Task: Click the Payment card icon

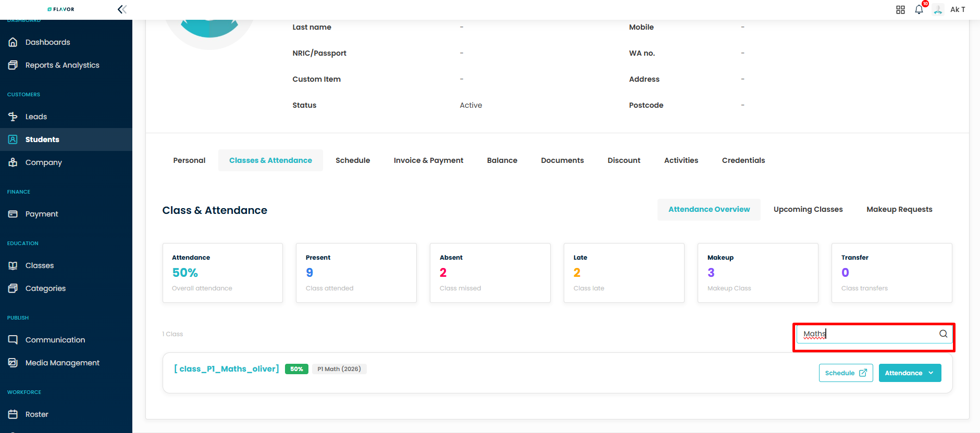Action: (x=13, y=214)
